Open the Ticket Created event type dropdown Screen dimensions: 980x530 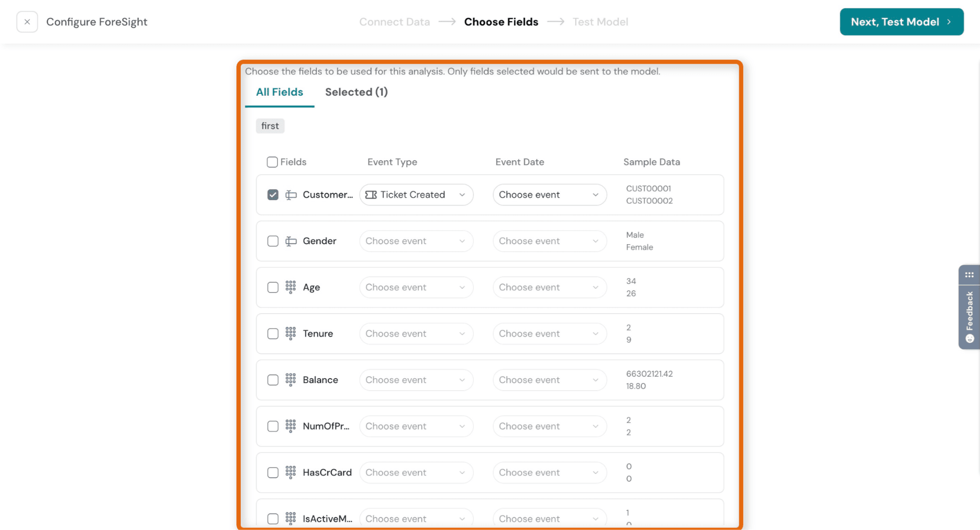pos(416,195)
